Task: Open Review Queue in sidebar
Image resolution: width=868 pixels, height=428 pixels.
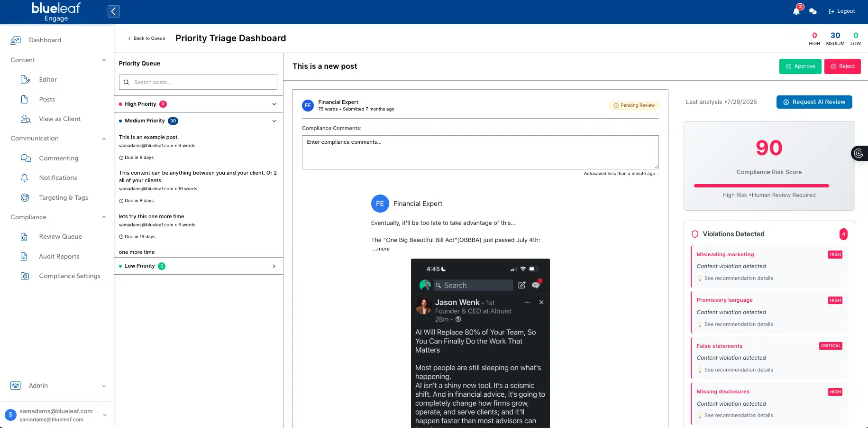Action: (60, 237)
